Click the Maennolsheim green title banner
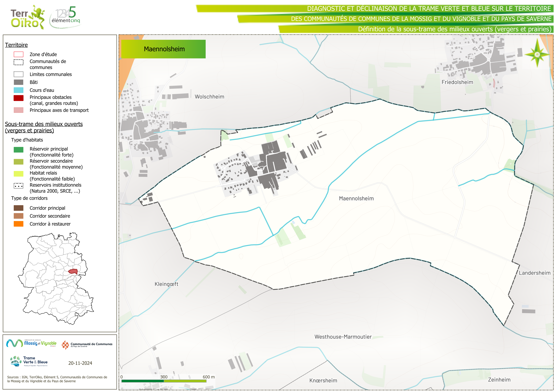The height and width of the screenshot is (392, 555). (x=163, y=49)
